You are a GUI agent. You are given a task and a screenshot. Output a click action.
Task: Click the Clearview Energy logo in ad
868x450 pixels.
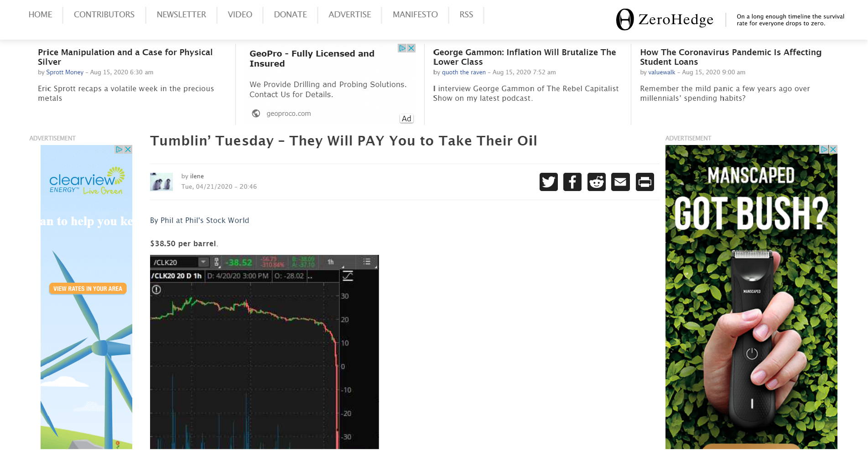point(87,181)
